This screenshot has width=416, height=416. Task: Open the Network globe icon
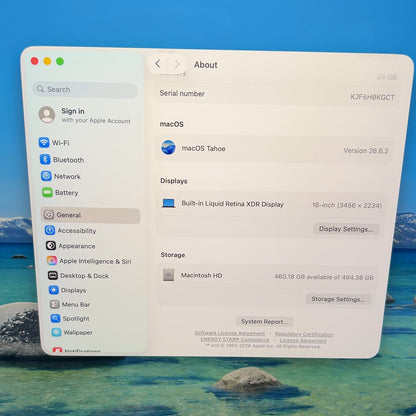point(46,176)
